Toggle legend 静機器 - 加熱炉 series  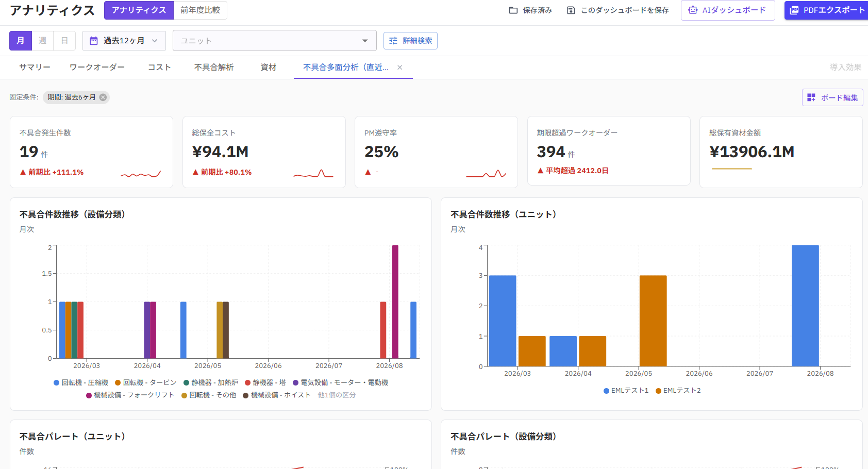coord(211,382)
